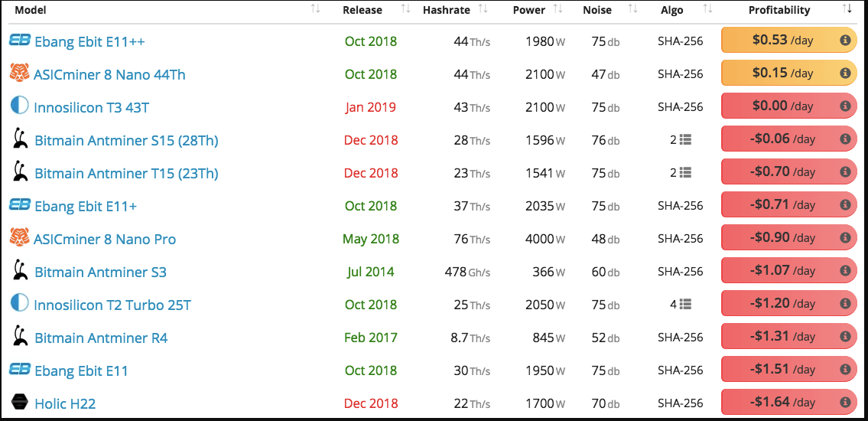Sort by the Model column header
Image resolution: width=868 pixels, height=421 pixels.
click(31, 10)
